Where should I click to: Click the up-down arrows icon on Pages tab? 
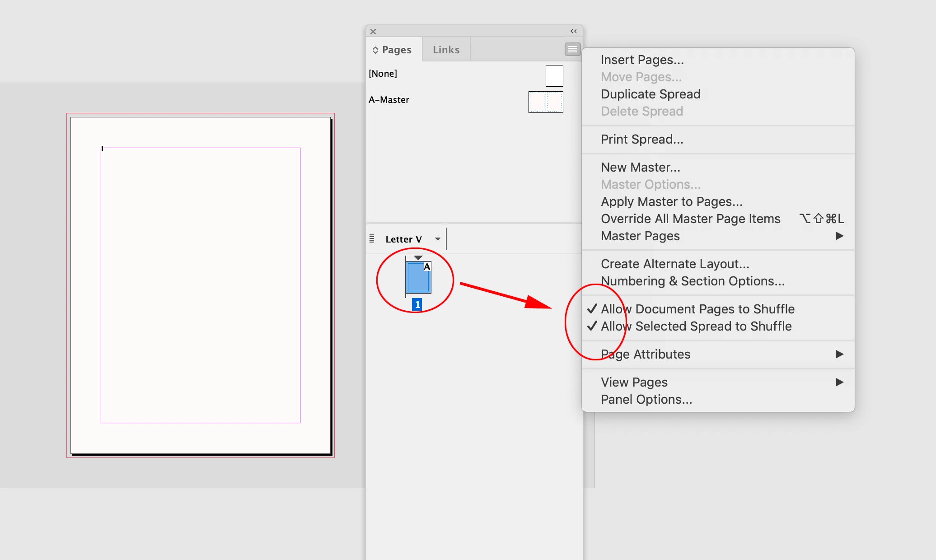[x=375, y=50]
